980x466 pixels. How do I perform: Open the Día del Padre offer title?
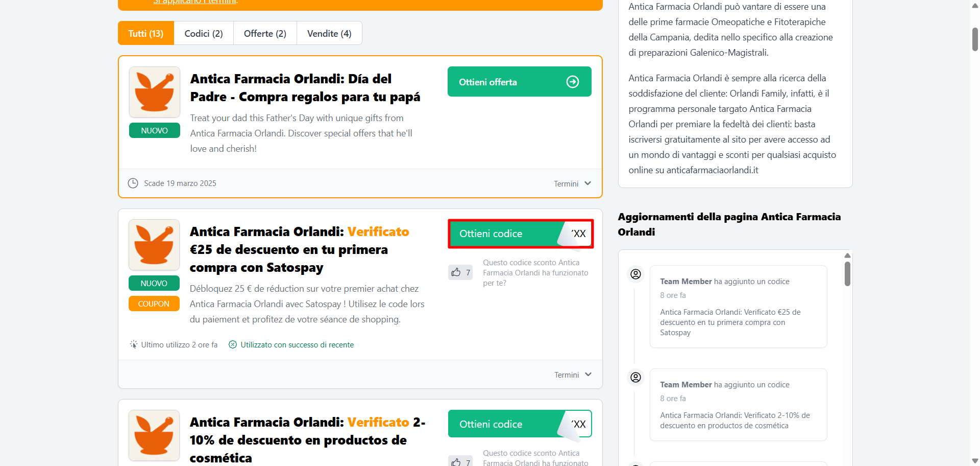[305, 88]
